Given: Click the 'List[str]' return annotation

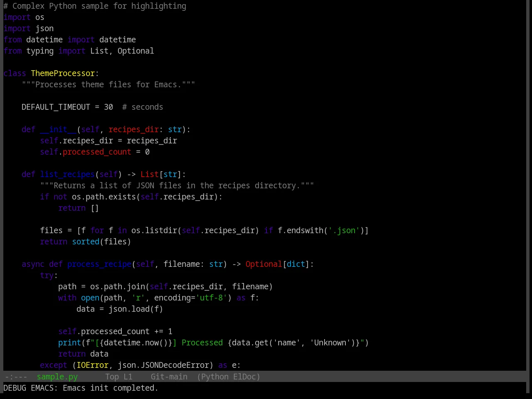Looking at the screenshot, I should [x=161, y=175].
